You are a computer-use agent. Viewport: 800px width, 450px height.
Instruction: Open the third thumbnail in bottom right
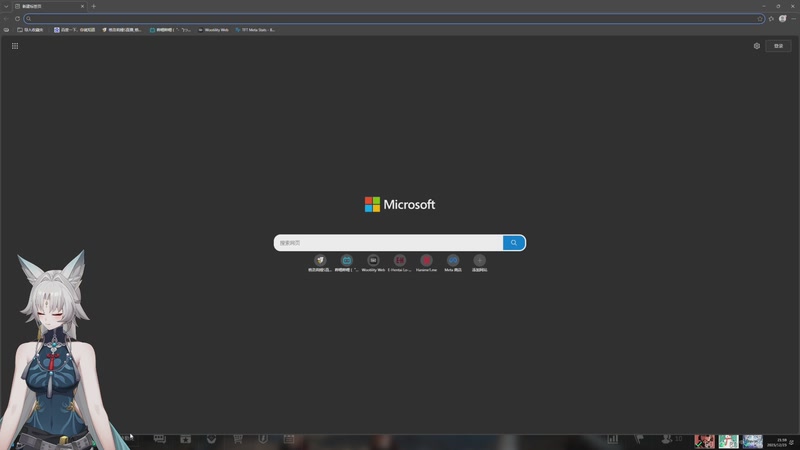(x=753, y=441)
